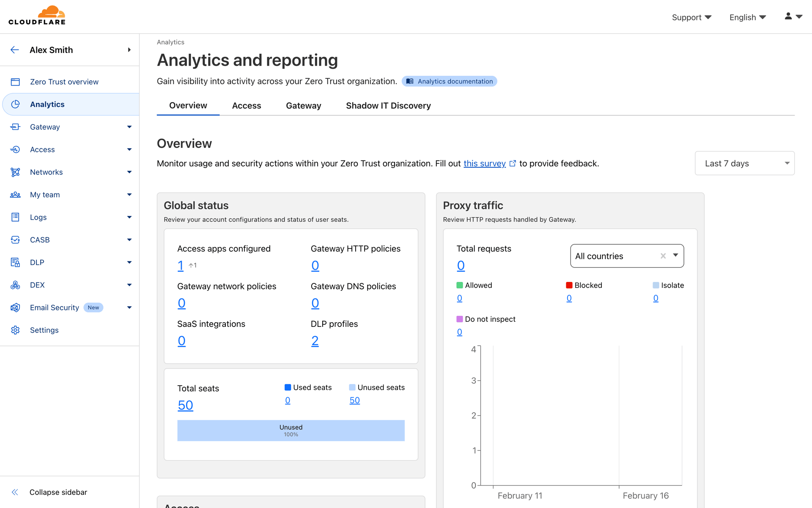Expand the Logs sidebar section
Screen dimensions: 812x508
[x=129, y=217]
